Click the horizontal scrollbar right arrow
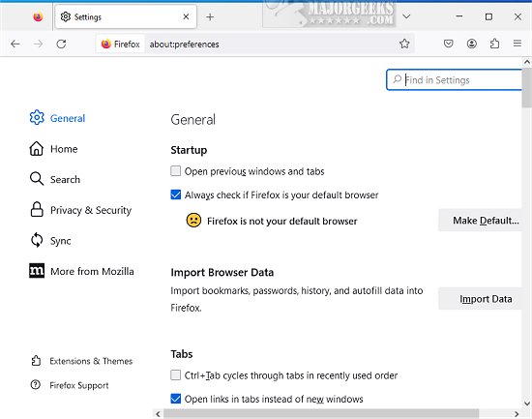Viewport: 532px width, 419px height. tap(517, 414)
